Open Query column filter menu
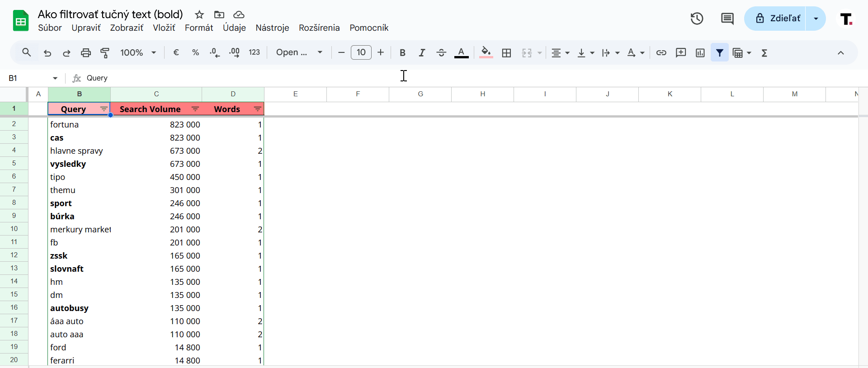This screenshot has height=368, width=868. [104, 109]
